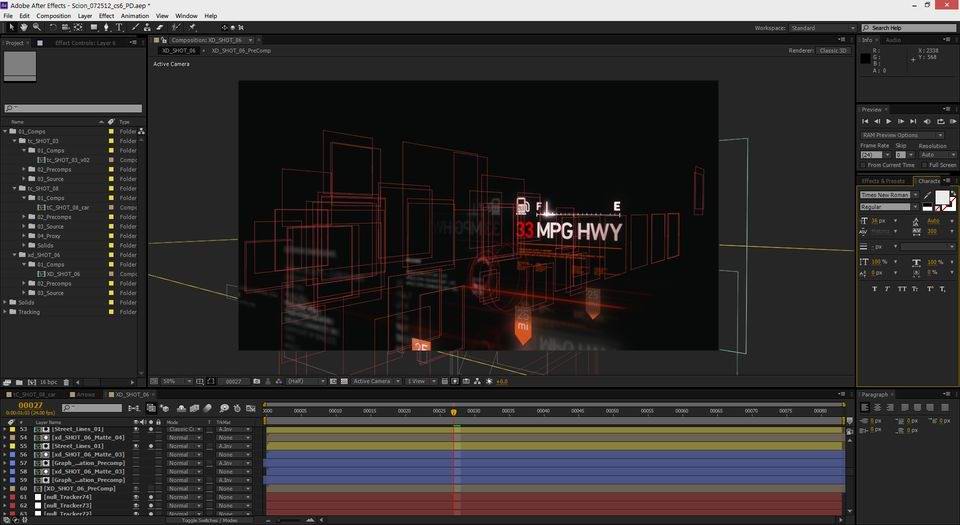The image size is (960, 525).
Task: Select the Zoom magnifier tool
Action: (x=36, y=27)
